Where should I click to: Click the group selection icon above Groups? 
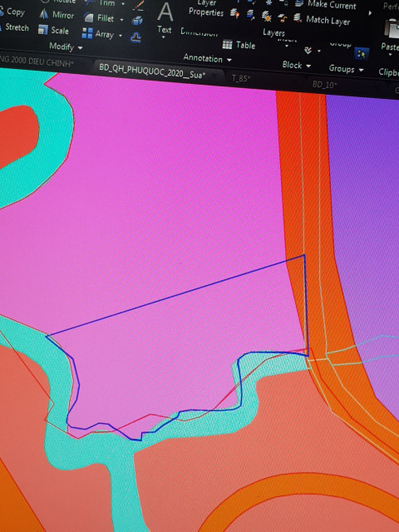click(362, 54)
